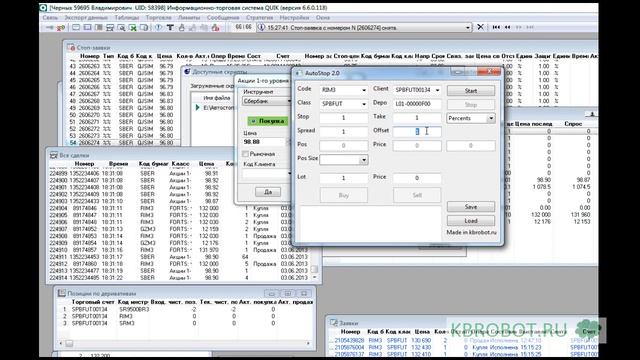Click the Lot quantity field in AutoStop
640x360 pixels.
tap(343, 178)
